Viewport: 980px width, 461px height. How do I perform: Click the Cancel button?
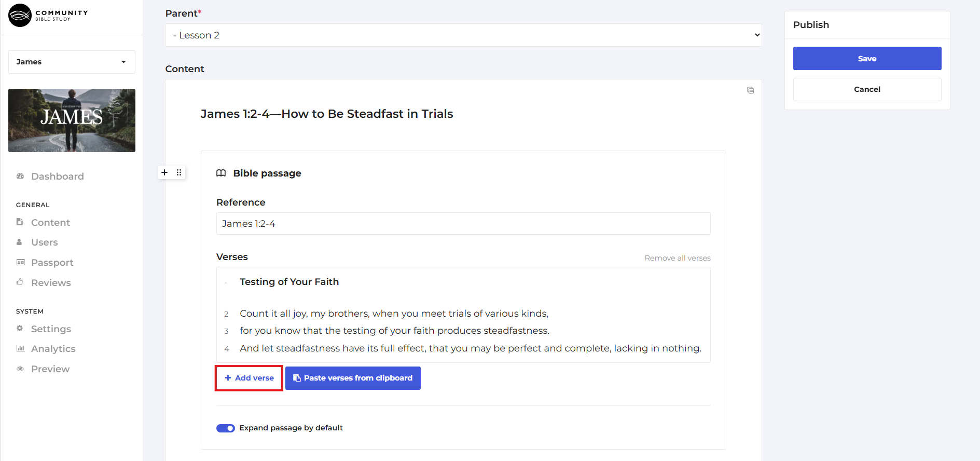[867, 89]
